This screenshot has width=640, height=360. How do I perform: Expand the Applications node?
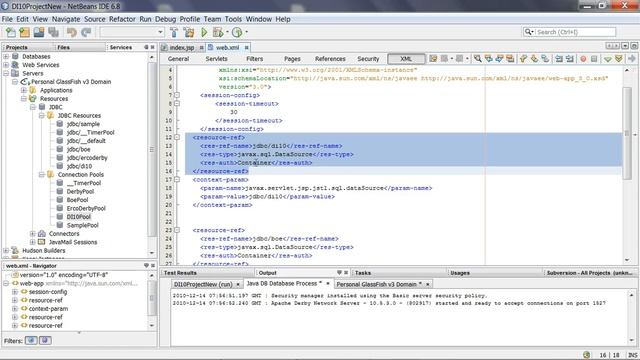click(x=24, y=90)
